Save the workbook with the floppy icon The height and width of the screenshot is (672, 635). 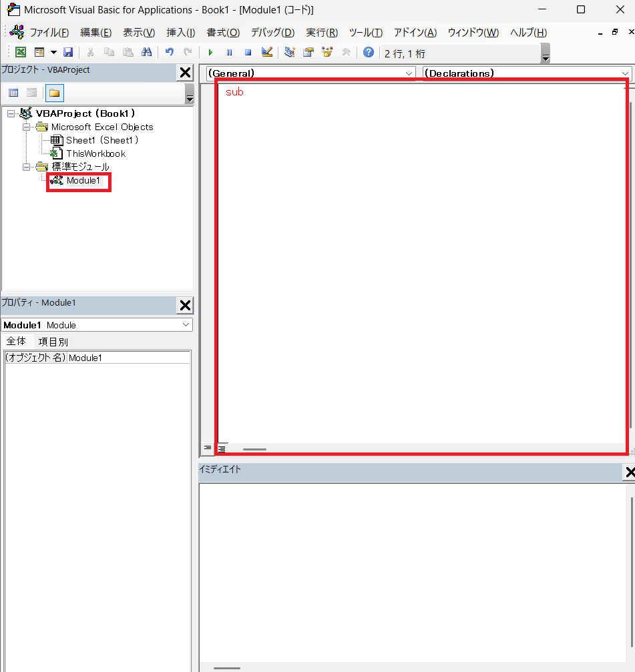point(68,52)
